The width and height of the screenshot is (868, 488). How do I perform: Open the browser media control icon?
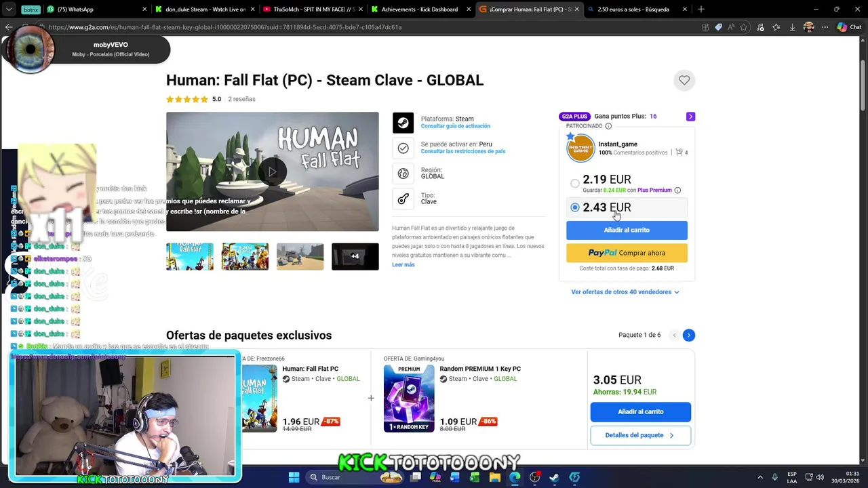760,27
